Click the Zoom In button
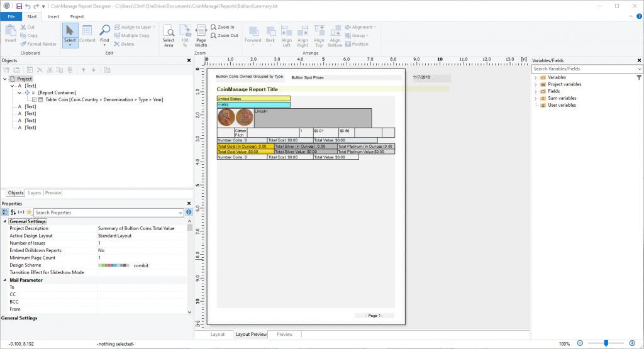 [x=223, y=27]
